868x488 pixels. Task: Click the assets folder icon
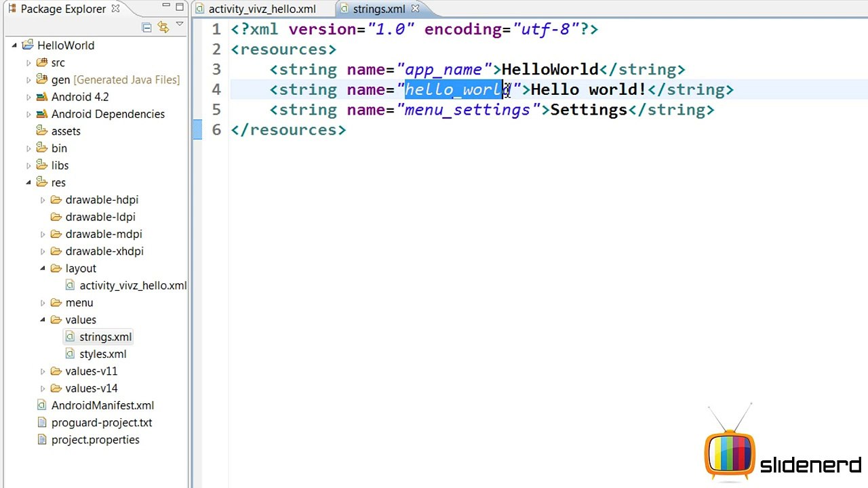41,131
